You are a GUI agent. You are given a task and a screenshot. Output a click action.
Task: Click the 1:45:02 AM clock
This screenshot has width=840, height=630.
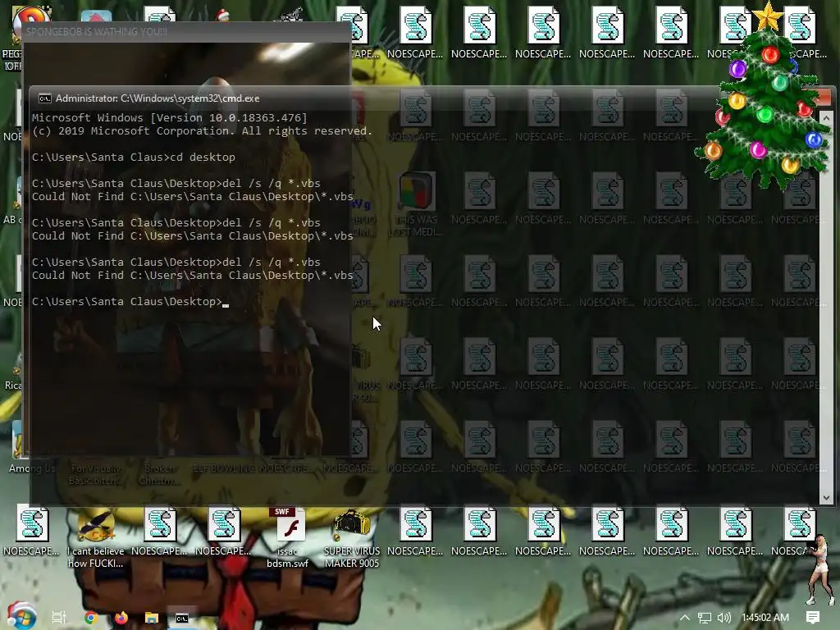pos(765,618)
